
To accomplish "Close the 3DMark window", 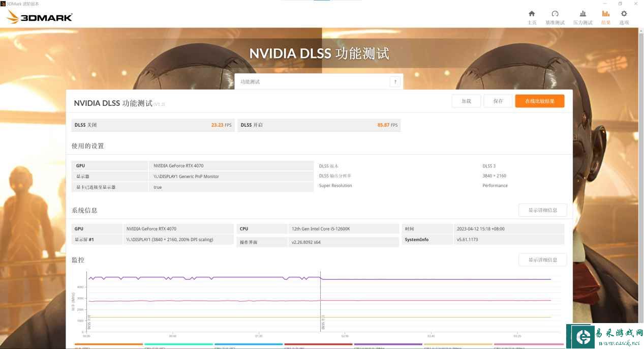I will [636, 4].
